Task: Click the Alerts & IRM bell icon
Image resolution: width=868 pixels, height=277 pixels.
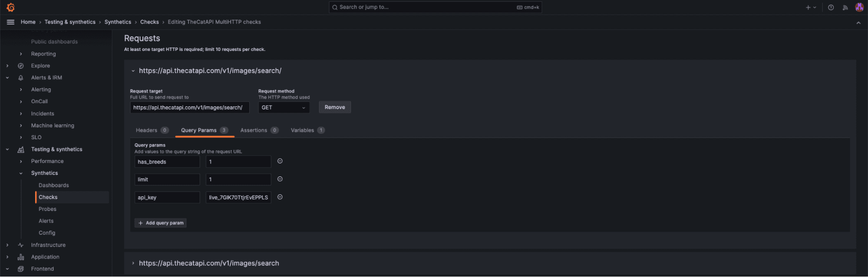Action: click(x=20, y=78)
